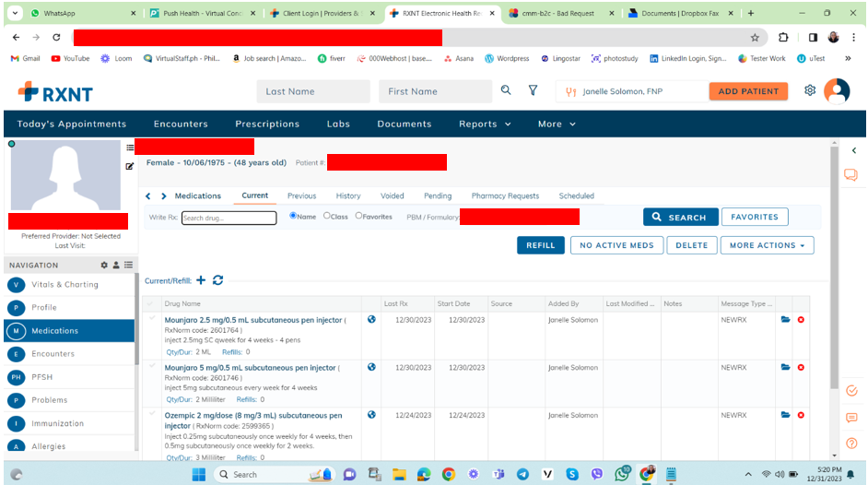Screen dimensions: 868x485
Task: Switch to the Previous medications tab
Action: [301, 196]
